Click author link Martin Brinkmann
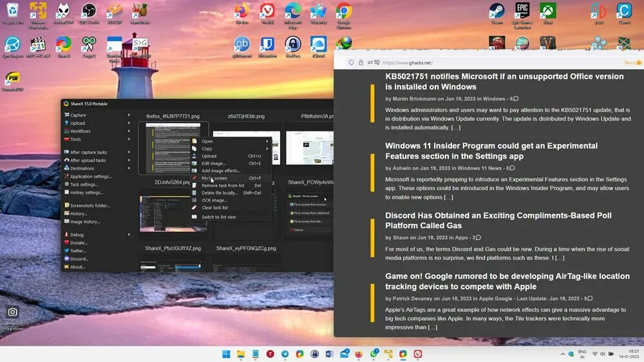 point(414,99)
